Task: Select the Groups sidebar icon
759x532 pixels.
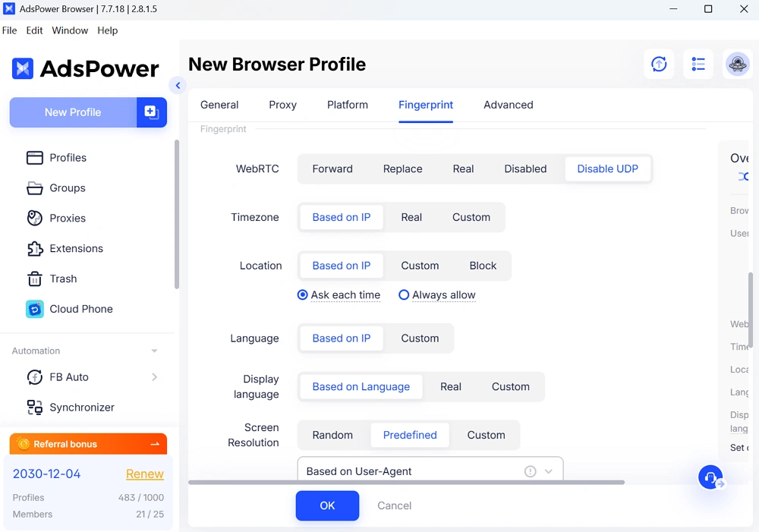Action: (x=35, y=187)
